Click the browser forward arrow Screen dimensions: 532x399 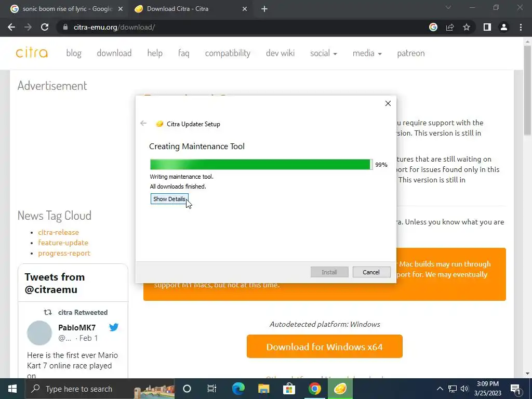tap(28, 27)
